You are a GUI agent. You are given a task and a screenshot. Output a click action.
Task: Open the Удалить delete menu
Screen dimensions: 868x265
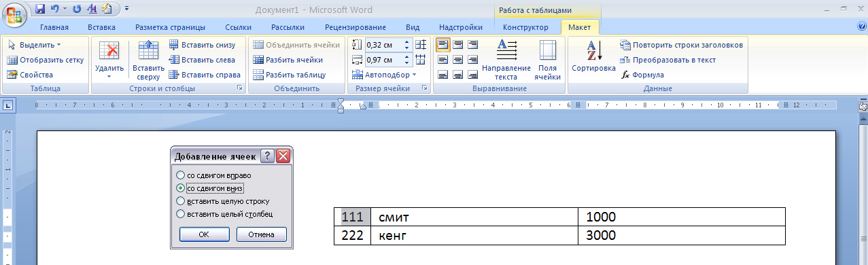tap(109, 60)
